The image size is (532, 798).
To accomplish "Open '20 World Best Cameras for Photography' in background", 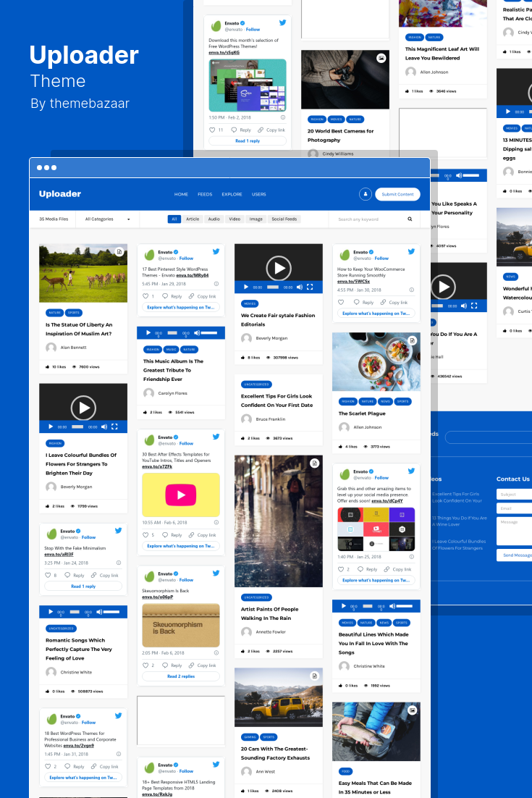I will pos(340,135).
